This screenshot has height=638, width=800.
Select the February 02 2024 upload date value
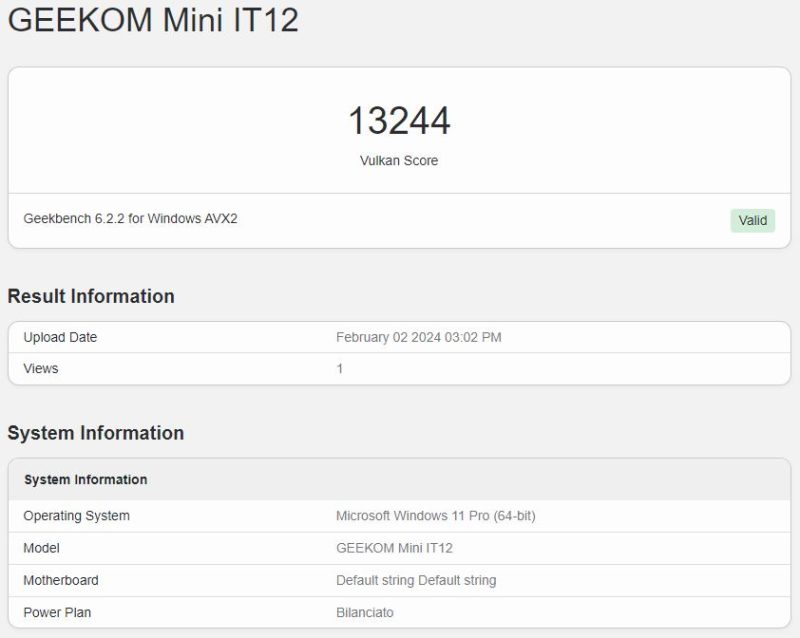point(418,337)
